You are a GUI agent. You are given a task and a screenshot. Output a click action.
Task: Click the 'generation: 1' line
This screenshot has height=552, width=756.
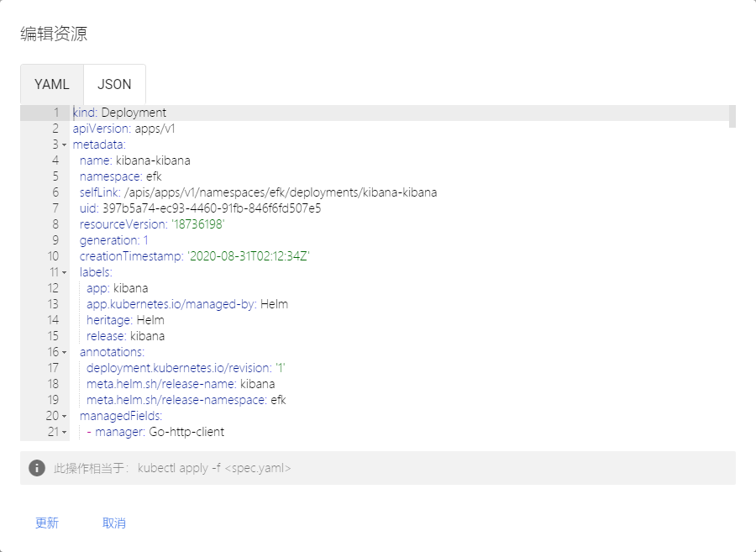pyautogui.click(x=114, y=240)
